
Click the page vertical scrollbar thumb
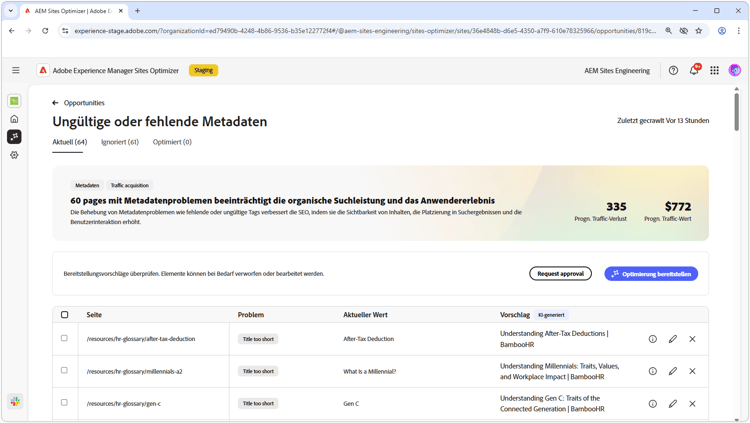(736, 111)
